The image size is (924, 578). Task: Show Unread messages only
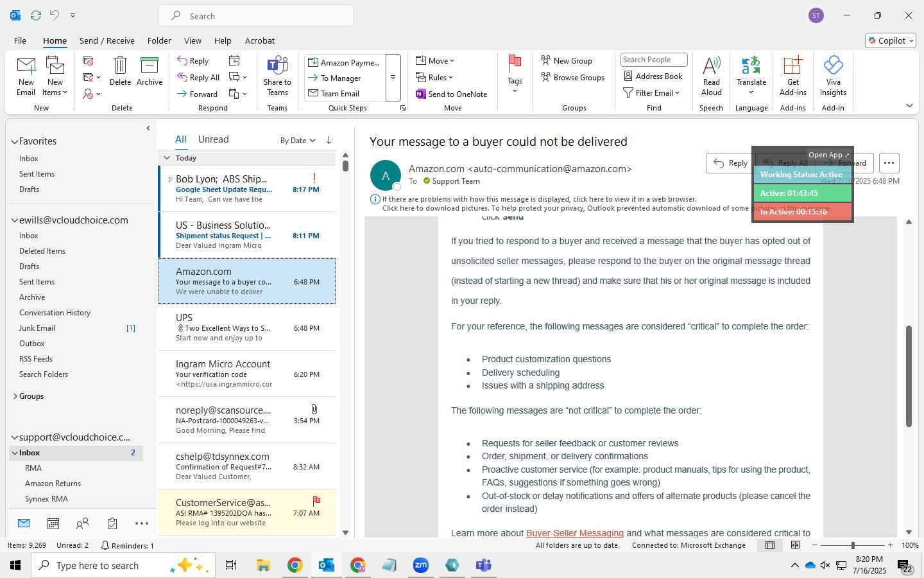(214, 139)
